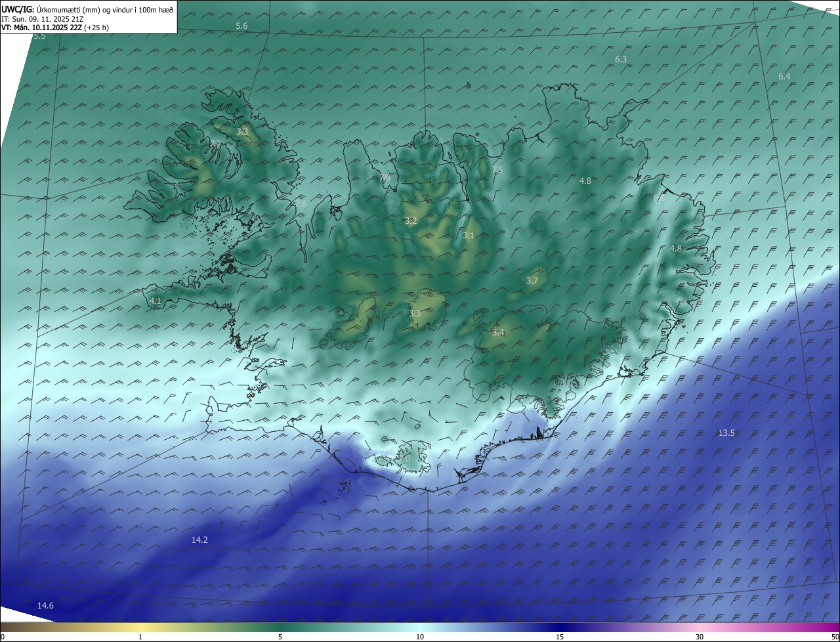The width and height of the screenshot is (840, 642).
Task: Click the 14.2 value label over the sea
Action: (x=199, y=540)
